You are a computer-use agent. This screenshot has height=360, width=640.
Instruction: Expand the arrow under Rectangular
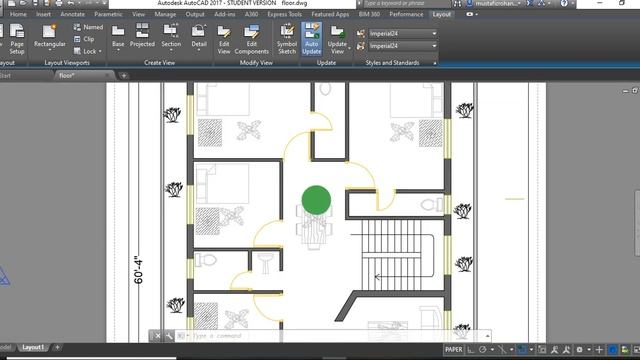(x=50, y=50)
